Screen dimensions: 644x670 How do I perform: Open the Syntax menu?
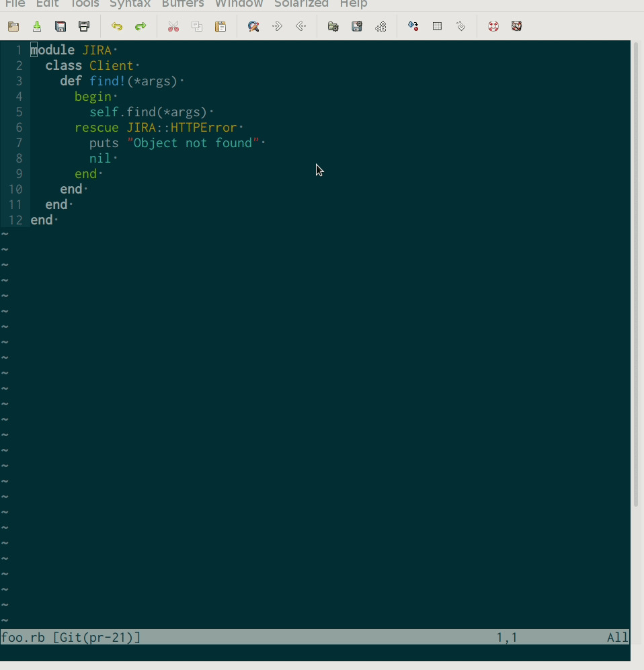[x=130, y=4]
